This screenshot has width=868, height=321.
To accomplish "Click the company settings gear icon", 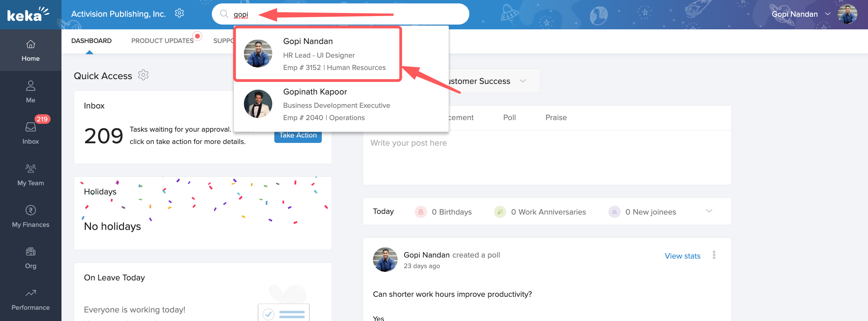I will tap(179, 14).
